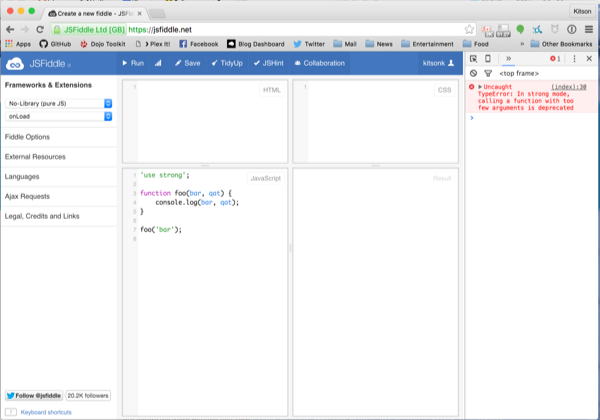The width and height of the screenshot is (600, 420).
Task: Click inside the CSS editor panel
Action: click(375, 122)
